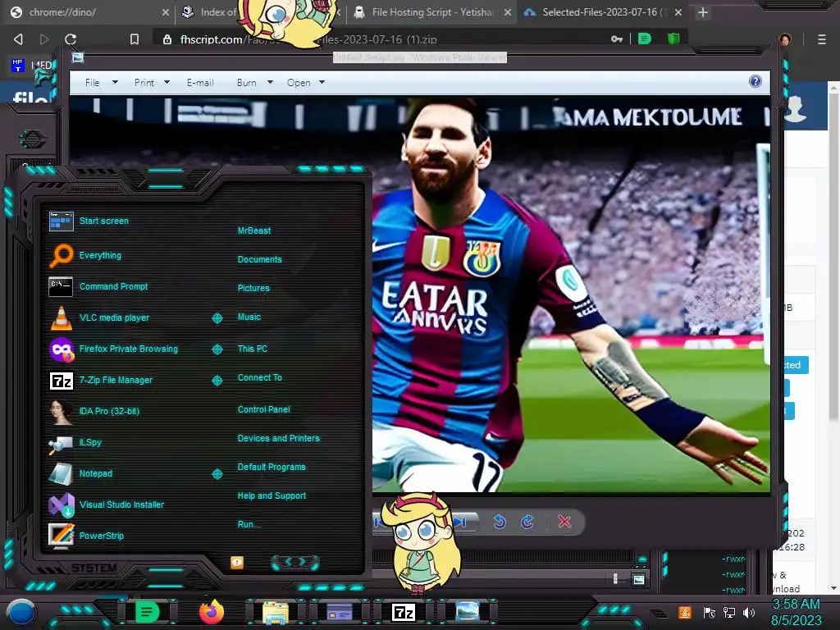Image resolution: width=840 pixels, height=630 pixels.
Task: Reload the browser page
Action: [x=71, y=39]
